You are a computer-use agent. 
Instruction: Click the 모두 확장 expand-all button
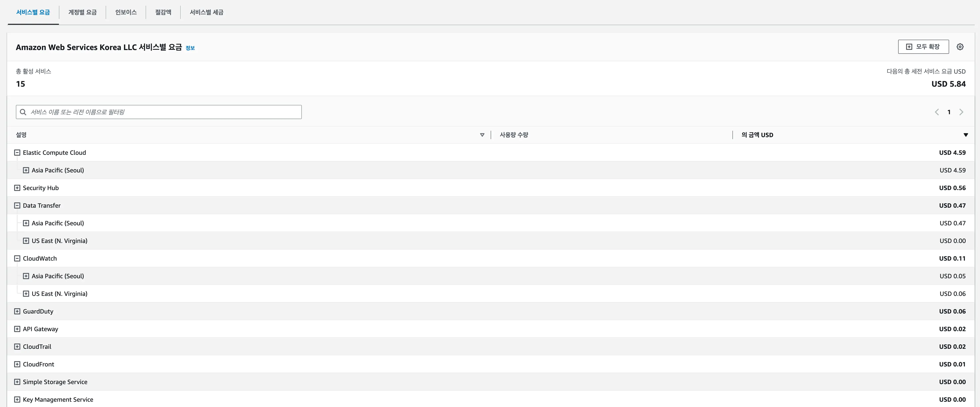point(923,47)
